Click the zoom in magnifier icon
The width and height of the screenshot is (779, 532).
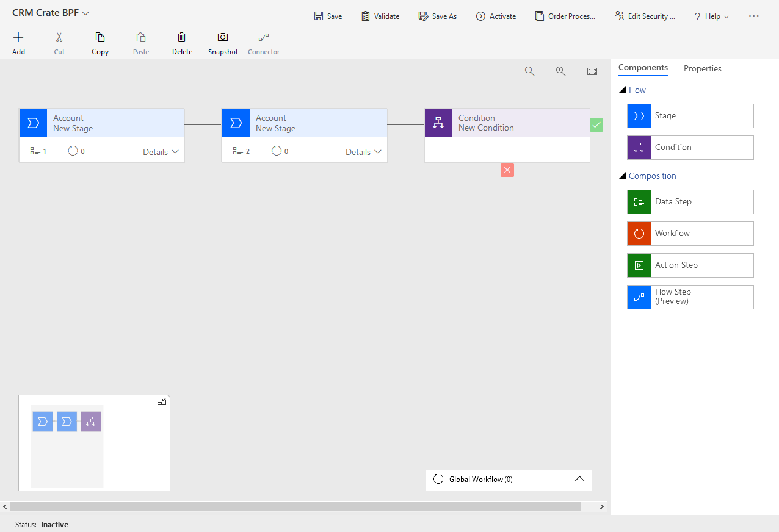tap(561, 71)
